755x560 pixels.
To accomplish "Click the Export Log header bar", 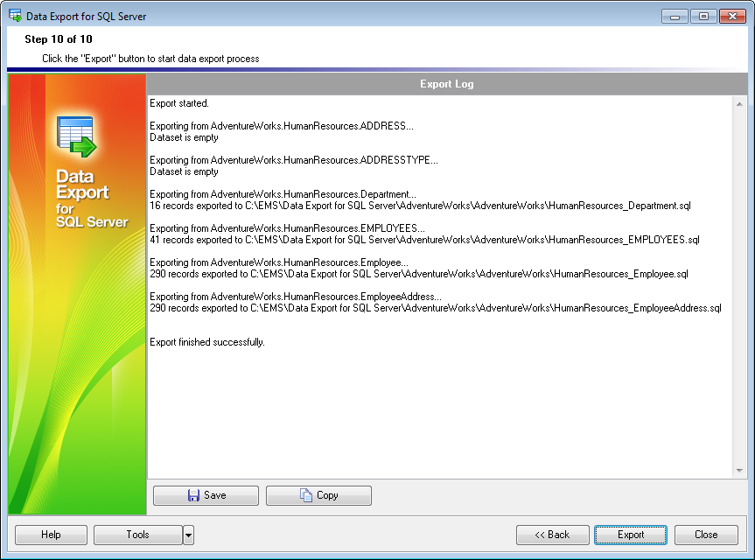I will pos(446,84).
